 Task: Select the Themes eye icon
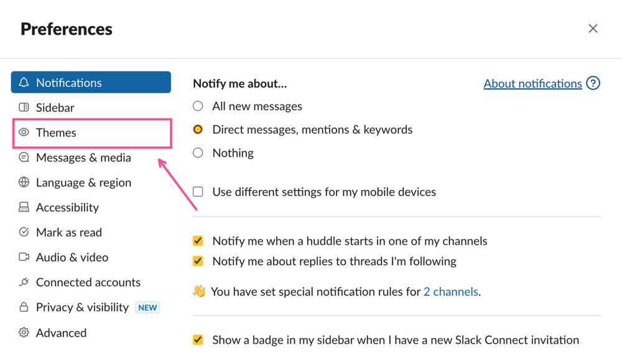coord(25,132)
